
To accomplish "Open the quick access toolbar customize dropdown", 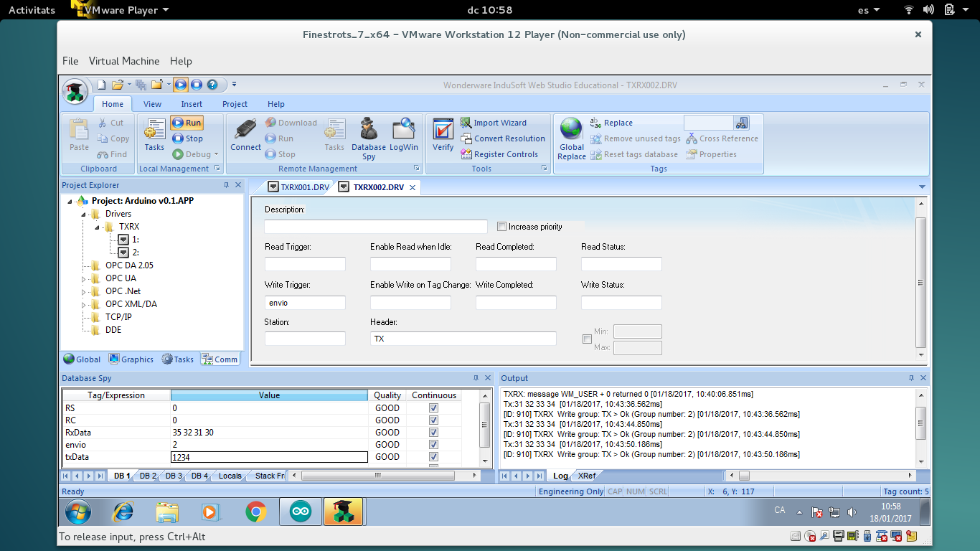I will click(x=234, y=85).
